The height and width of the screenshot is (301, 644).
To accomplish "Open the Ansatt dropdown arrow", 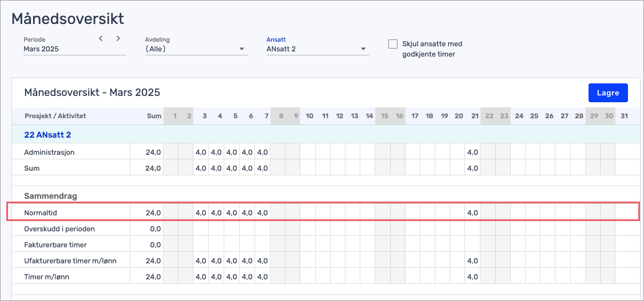I will [363, 49].
